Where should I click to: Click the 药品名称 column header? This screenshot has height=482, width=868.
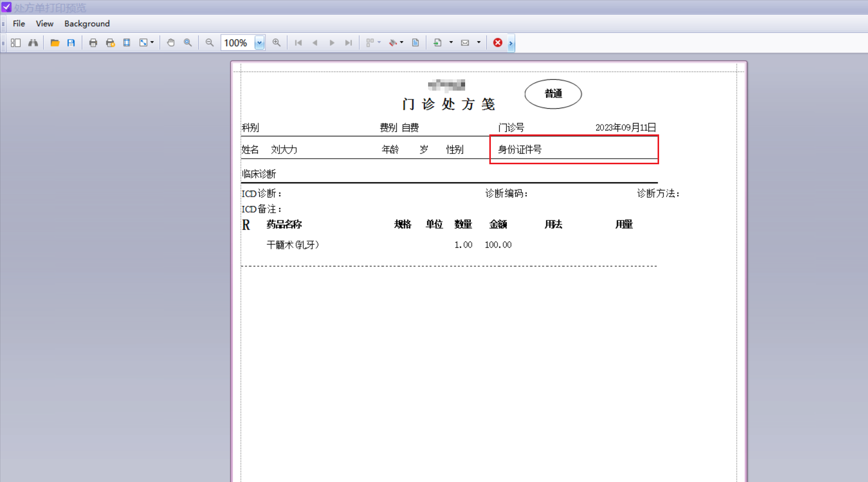pyautogui.click(x=284, y=224)
